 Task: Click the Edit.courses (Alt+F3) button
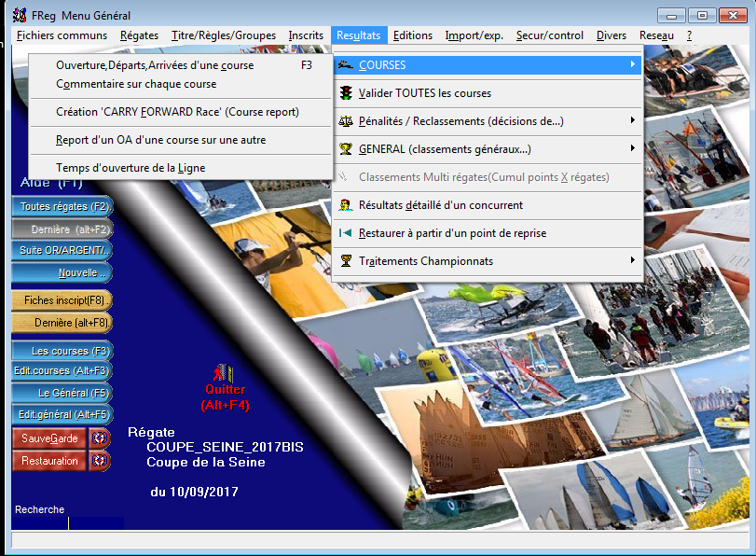point(62,370)
